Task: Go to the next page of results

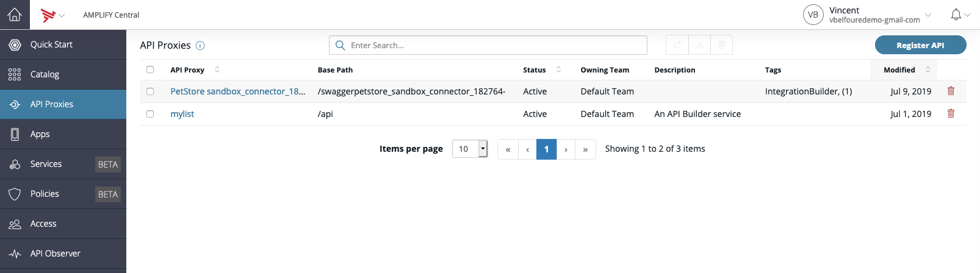Action: 566,149
